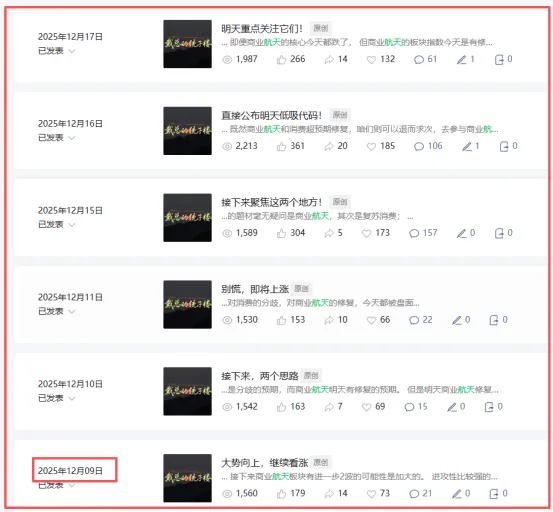Click the heart icon showing 132 favorites
Image resolution: width=553 pixels, height=512 pixels.
[371, 60]
